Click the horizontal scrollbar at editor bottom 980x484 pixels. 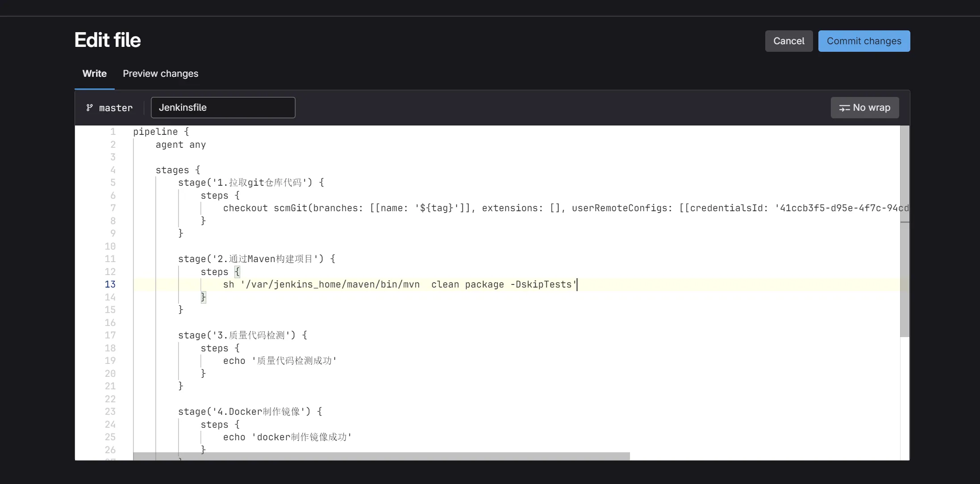(381, 456)
